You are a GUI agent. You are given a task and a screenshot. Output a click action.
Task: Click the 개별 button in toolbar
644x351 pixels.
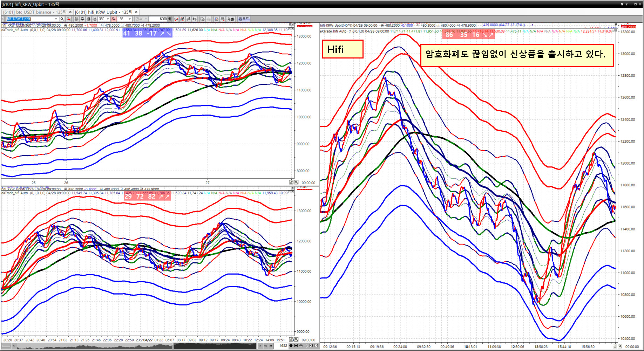point(230,19)
